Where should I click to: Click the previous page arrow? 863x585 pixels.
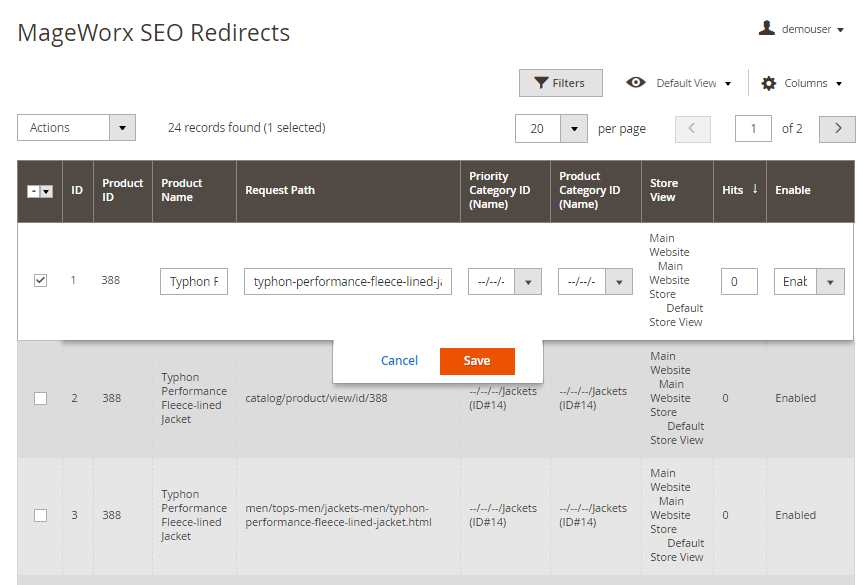[x=693, y=128]
